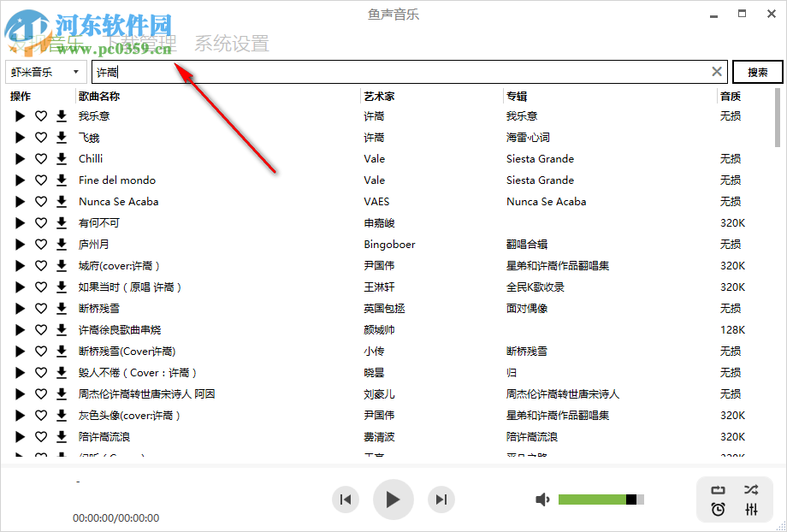
Task: Favorite the song 飞蛾 with the heart icon
Action: coord(40,137)
